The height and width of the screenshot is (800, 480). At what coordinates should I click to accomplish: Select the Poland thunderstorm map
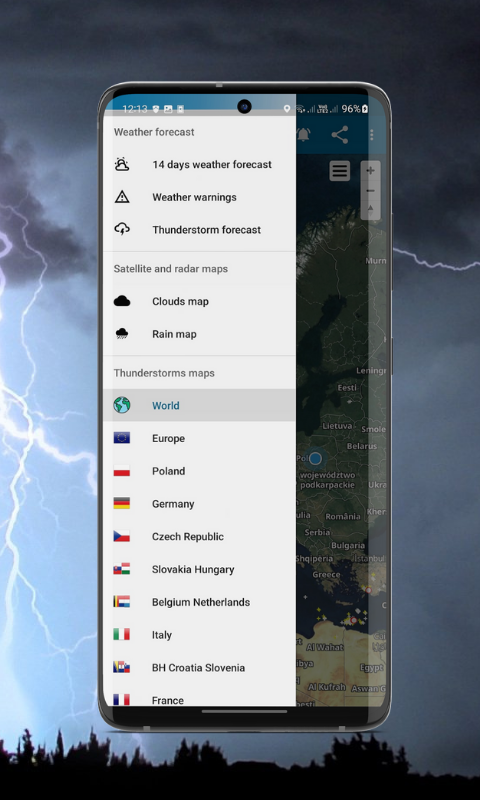(x=199, y=471)
